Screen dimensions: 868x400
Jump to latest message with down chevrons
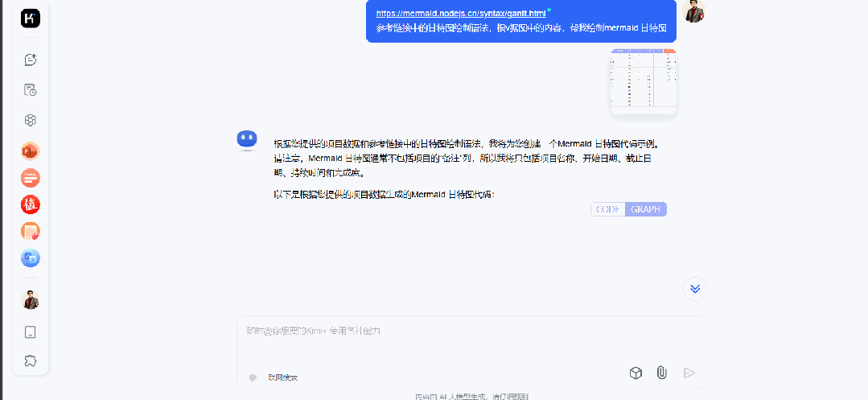tap(695, 289)
